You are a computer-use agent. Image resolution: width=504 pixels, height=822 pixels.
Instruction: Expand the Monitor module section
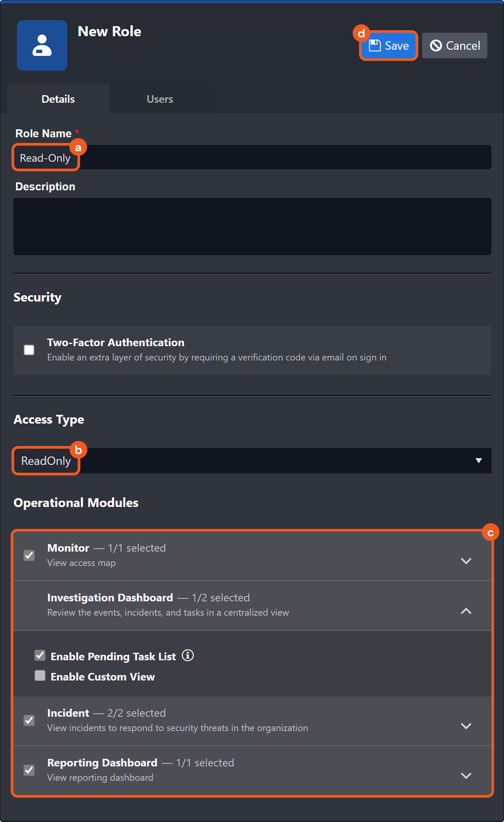point(466,561)
